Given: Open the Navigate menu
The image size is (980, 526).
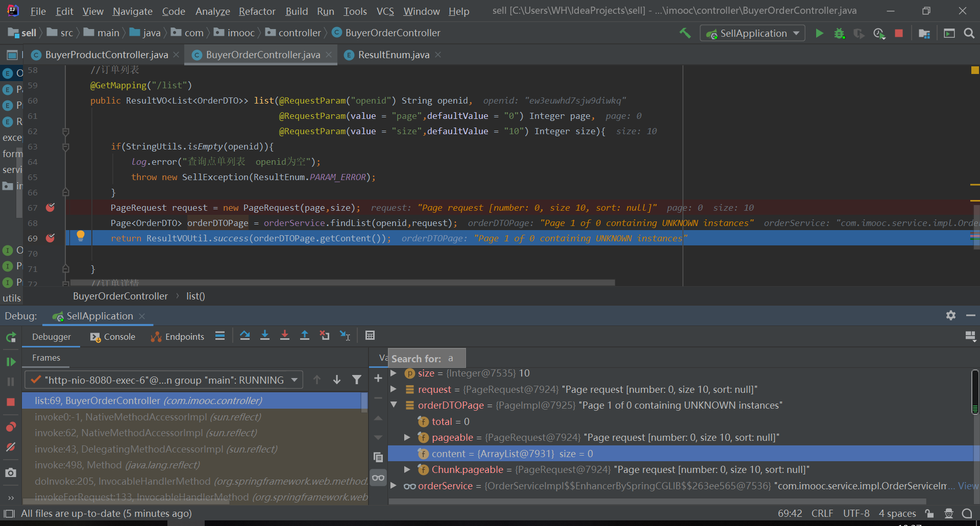Looking at the screenshot, I should coord(133,11).
